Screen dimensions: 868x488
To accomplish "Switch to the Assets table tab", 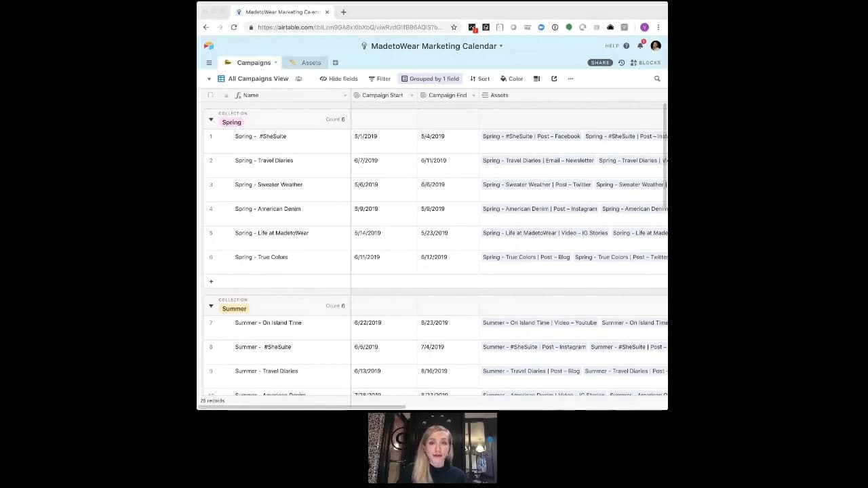I will tap(305, 62).
